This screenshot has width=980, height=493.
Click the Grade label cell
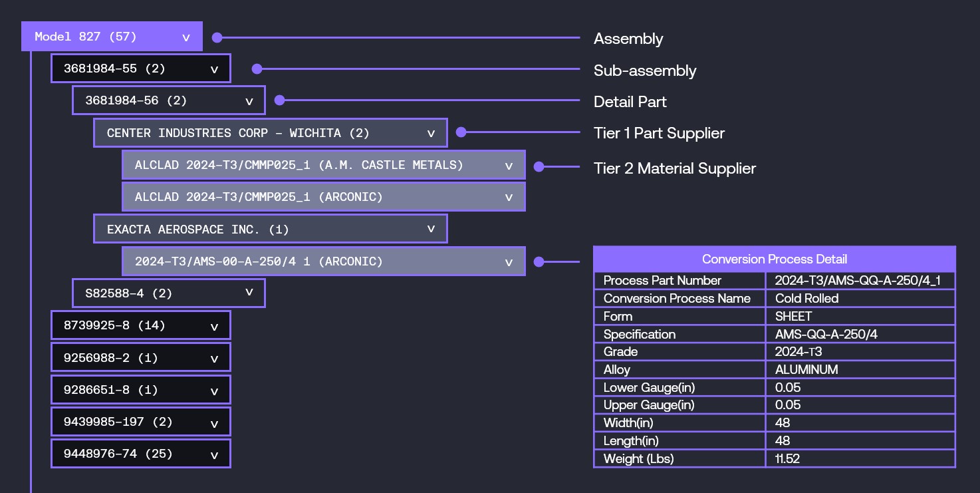[x=679, y=352]
